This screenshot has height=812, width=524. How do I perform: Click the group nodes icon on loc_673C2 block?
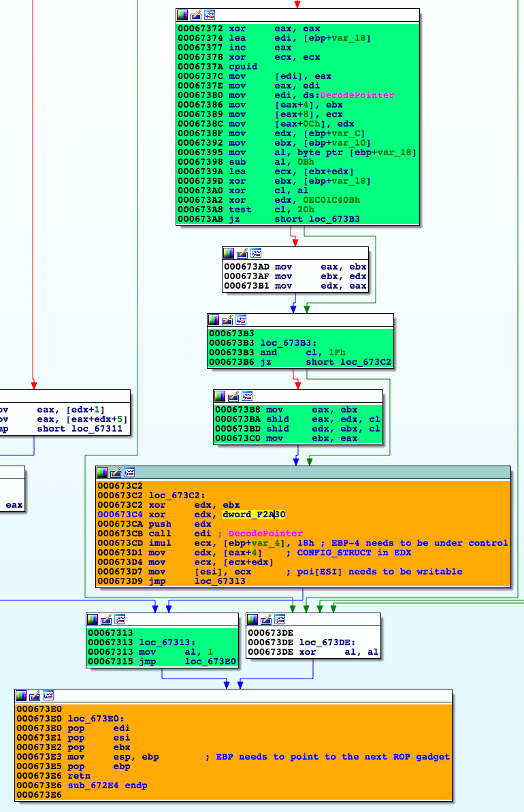pos(129,472)
